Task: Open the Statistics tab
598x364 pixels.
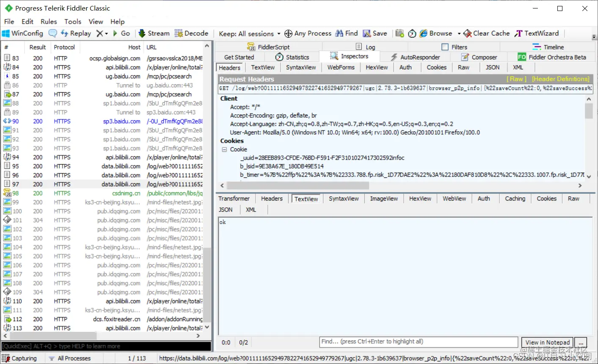Action: (x=292, y=57)
